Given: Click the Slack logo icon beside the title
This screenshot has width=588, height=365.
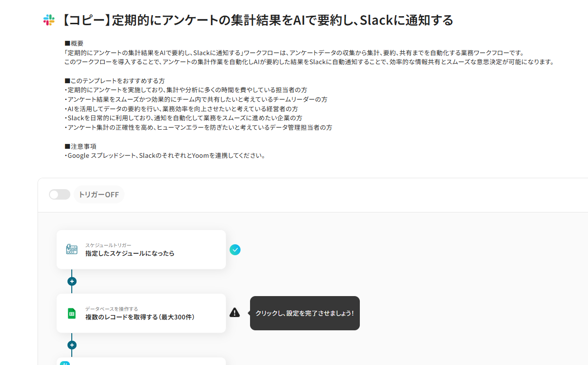Looking at the screenshot, I should point(48,20).
